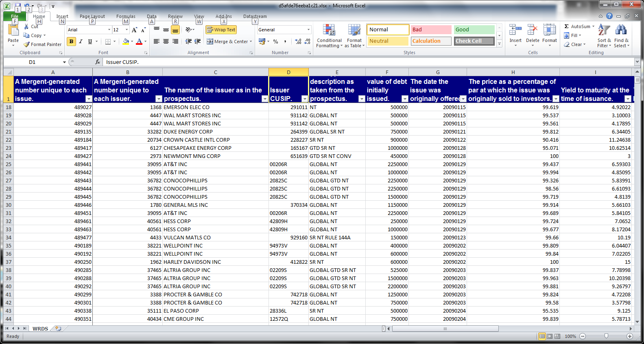This screenshot has width=644, height=344.
Task: Open the File tab
Action: pyautogui.click(x=15, y=16)
